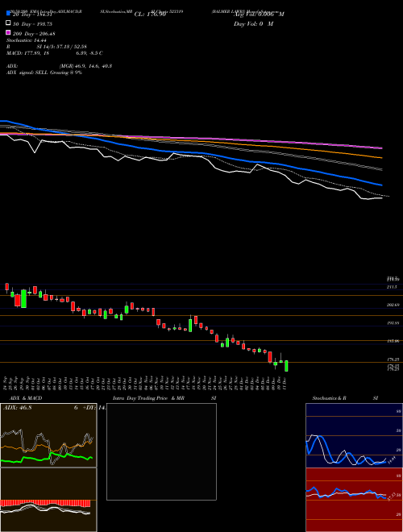Open the empty Intra Day Trading Price panel

(x=161, y=451)
